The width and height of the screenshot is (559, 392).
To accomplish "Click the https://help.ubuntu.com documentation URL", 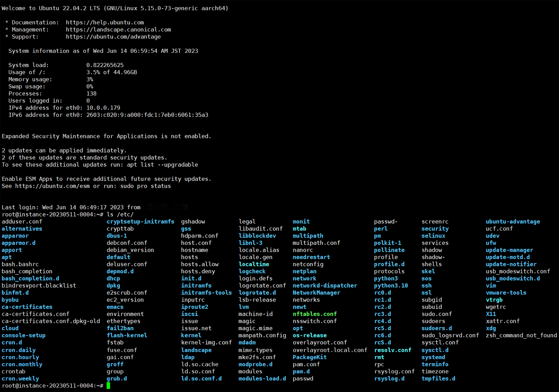I will (x=105, y=22).
